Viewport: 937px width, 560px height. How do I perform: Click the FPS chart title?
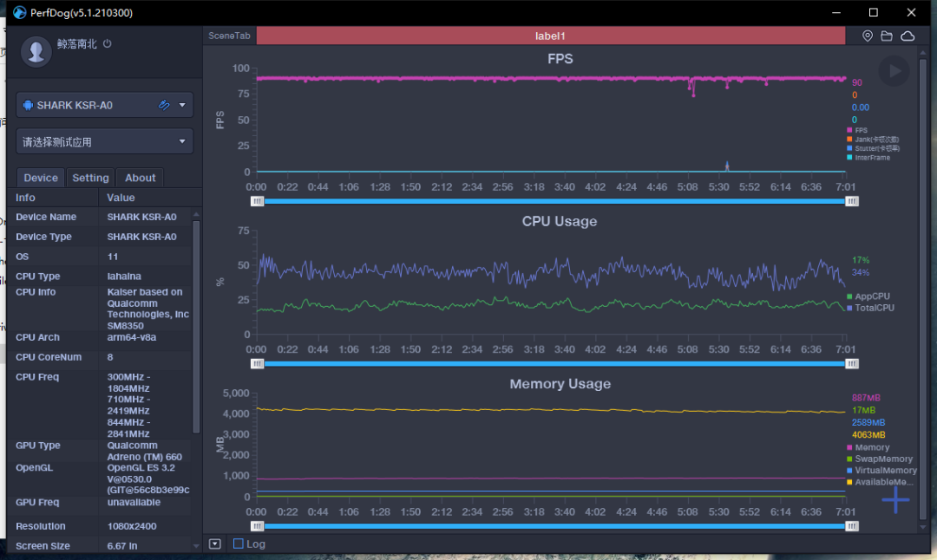click(x=560, y=58)
